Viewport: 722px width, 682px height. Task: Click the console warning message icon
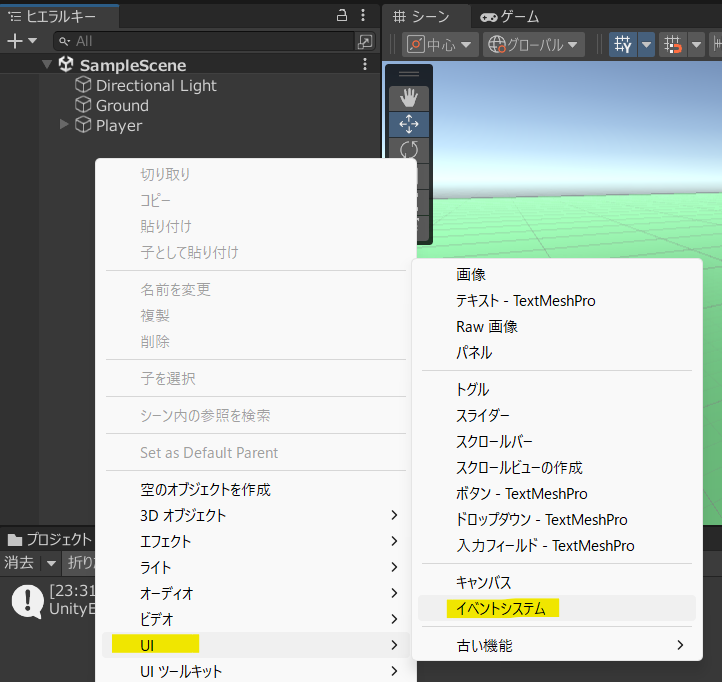[x=28, y=601]
